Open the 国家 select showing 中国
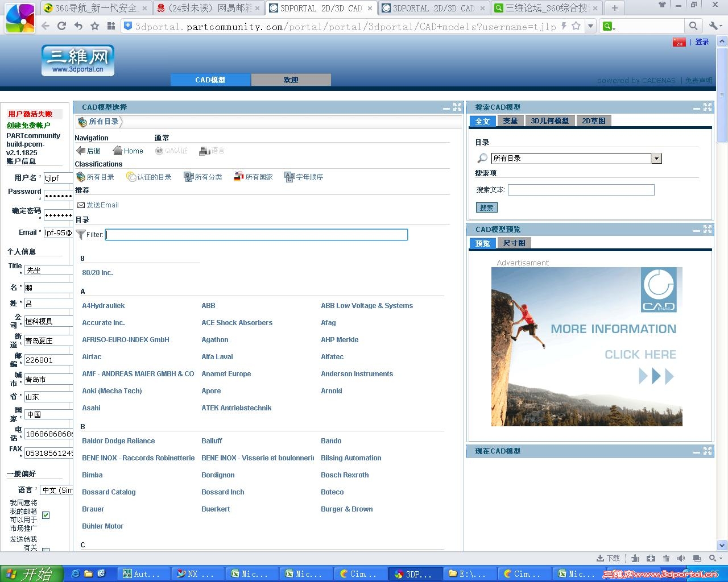The image size is (728, 582). (x=49, y=414)
